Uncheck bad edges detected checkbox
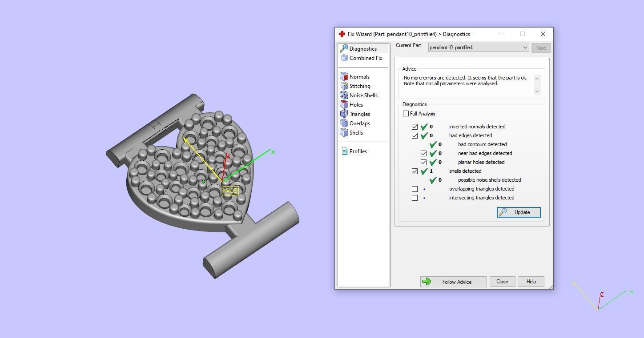 tap(415, 135)
